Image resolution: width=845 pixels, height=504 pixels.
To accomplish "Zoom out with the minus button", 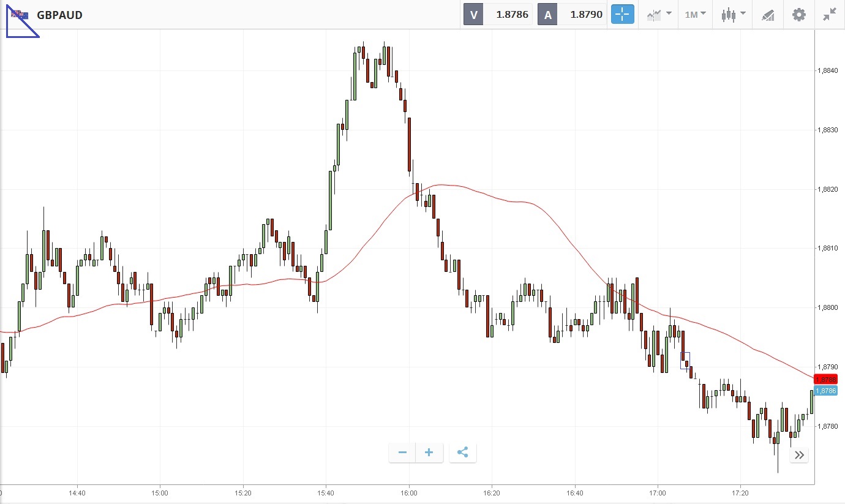I will pyautogui.click(x=402, y=453).
